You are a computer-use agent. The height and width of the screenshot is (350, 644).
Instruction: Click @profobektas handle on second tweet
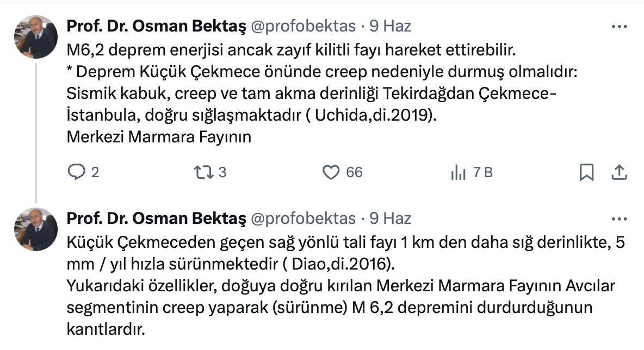(302, 218)
